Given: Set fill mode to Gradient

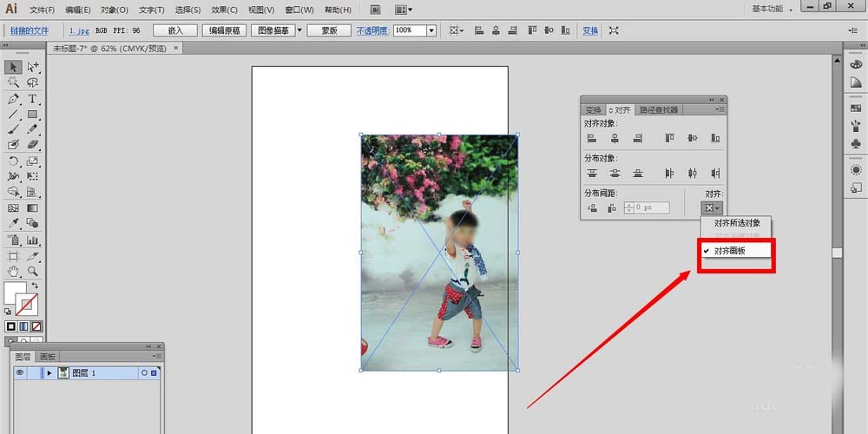Looking at the screenshot, I should pyautogui.click(x=23, y=326).
